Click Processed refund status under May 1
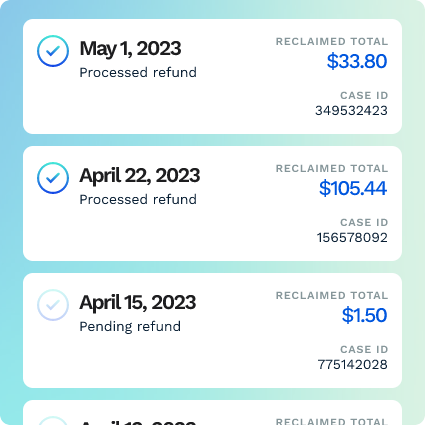The width and height of the screenshot is (425, 425). pos(138,73)
